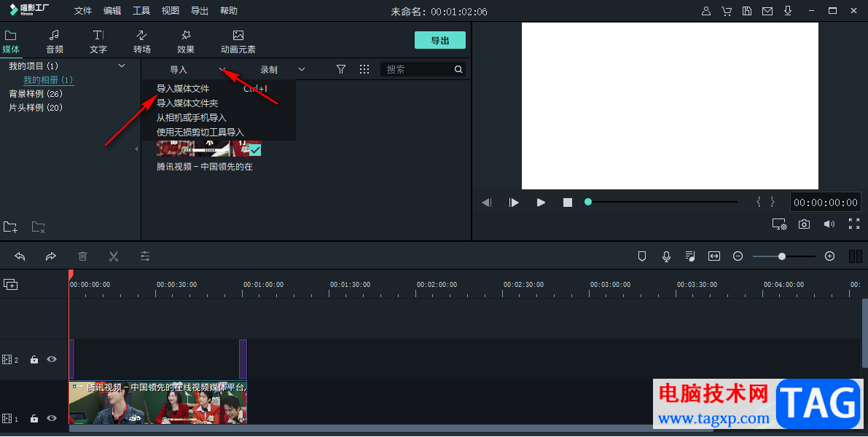The height and width of the screenshot is (437, 868).
Task: Click the search magnifier icon
Action: coord(458,69)
